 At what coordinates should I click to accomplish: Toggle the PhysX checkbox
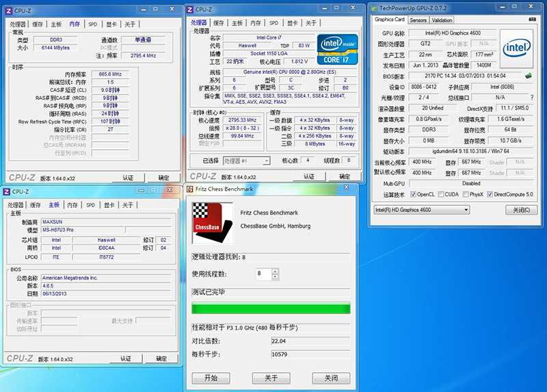[466, 194]
